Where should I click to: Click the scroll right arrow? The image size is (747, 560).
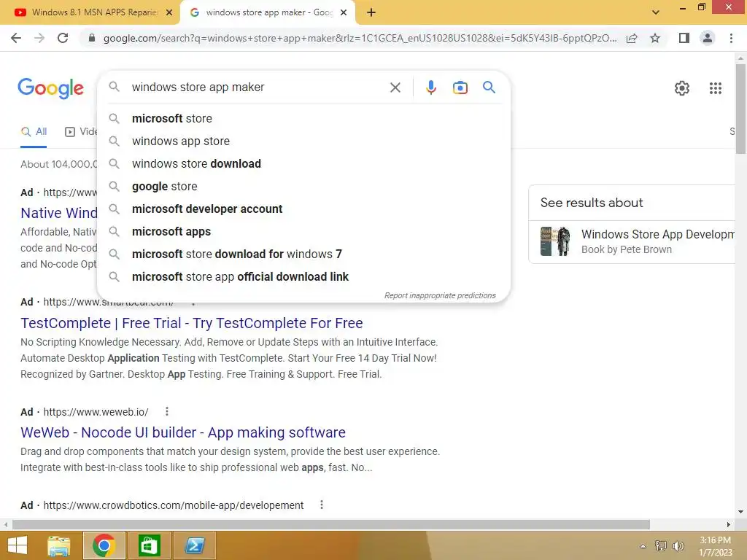point(729,524)
